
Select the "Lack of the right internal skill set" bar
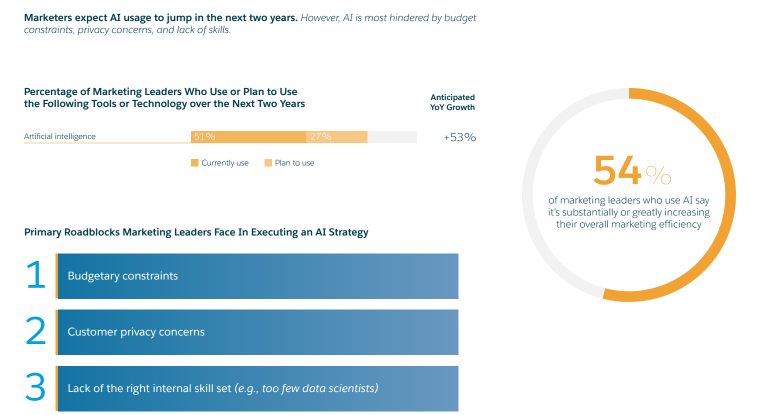coord(257,388)
